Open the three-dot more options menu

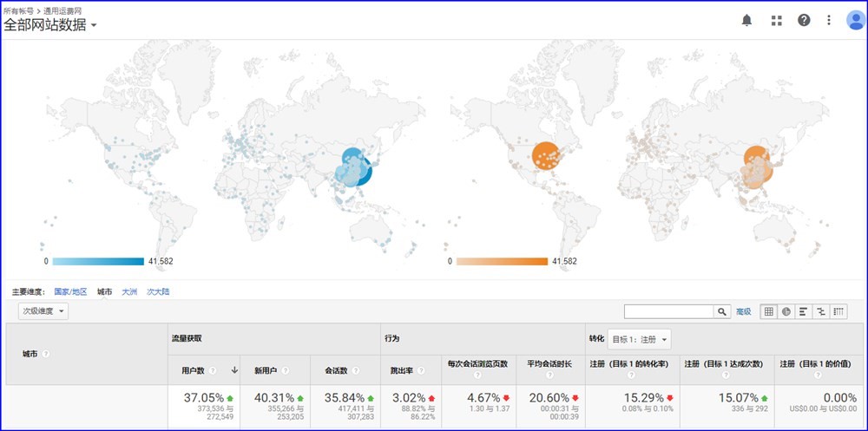[x=829, y=20]
